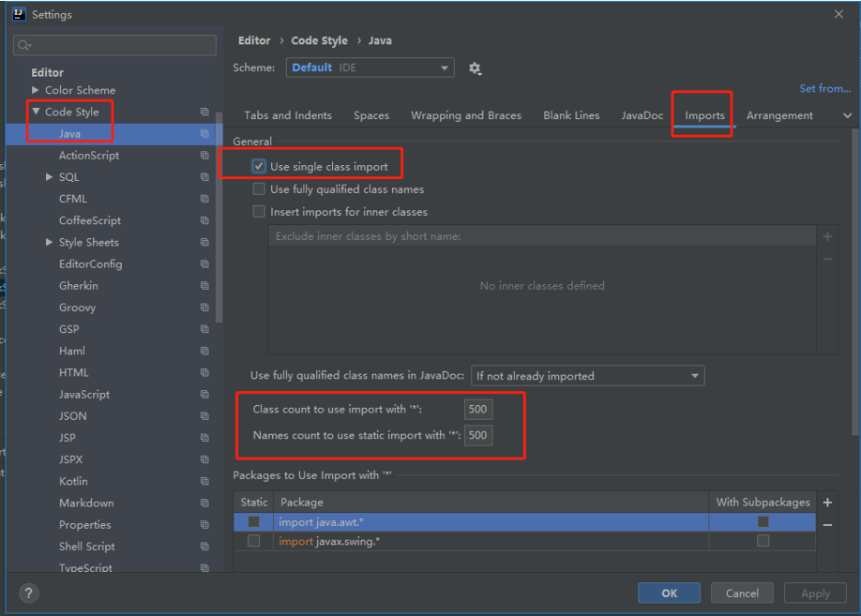Expand the Style Sheets tree node

(x=49, y=242)
